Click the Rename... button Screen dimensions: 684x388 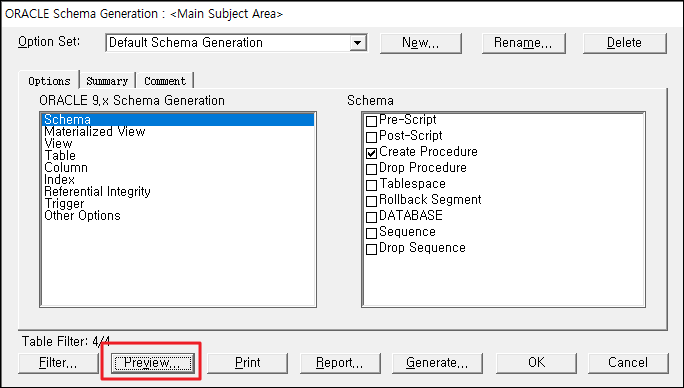point(523,43)
